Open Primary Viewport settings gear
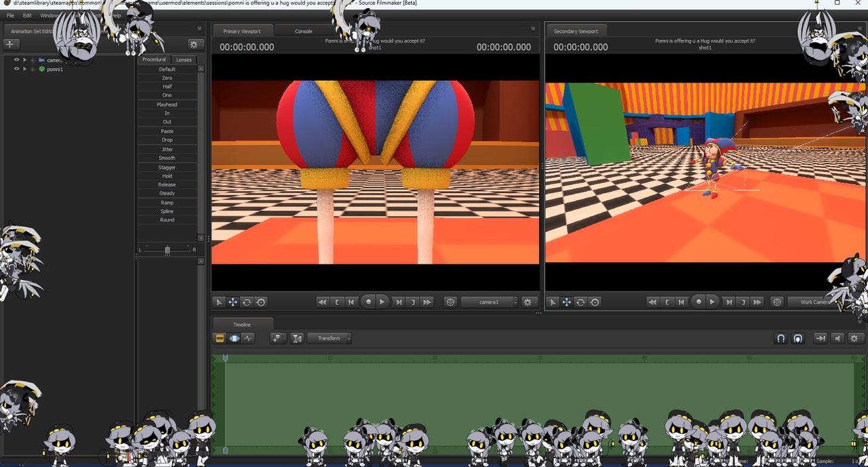The height and width of the screenshot is (467, 868). (529, 302)
